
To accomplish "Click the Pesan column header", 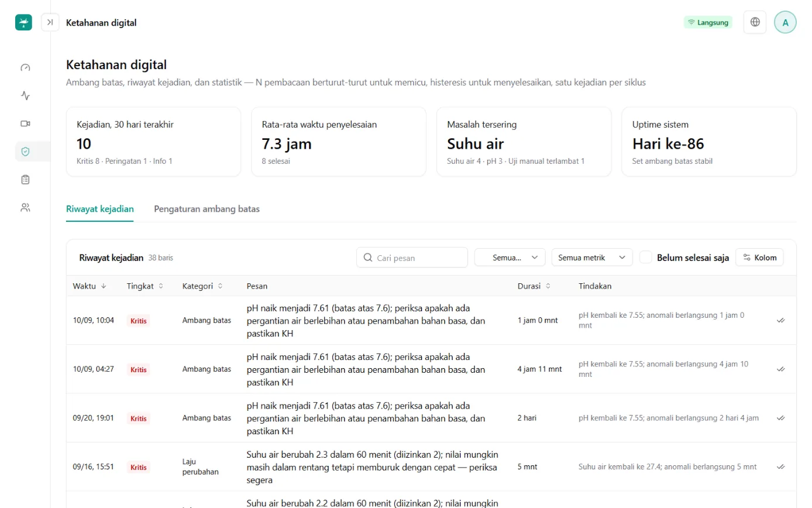I will coord(257,286).
